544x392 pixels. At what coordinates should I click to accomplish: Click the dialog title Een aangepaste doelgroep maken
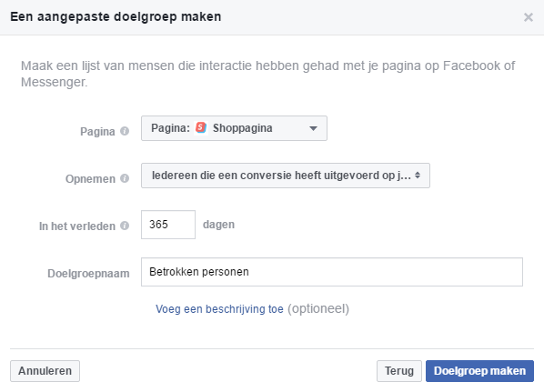coord(116,17)
